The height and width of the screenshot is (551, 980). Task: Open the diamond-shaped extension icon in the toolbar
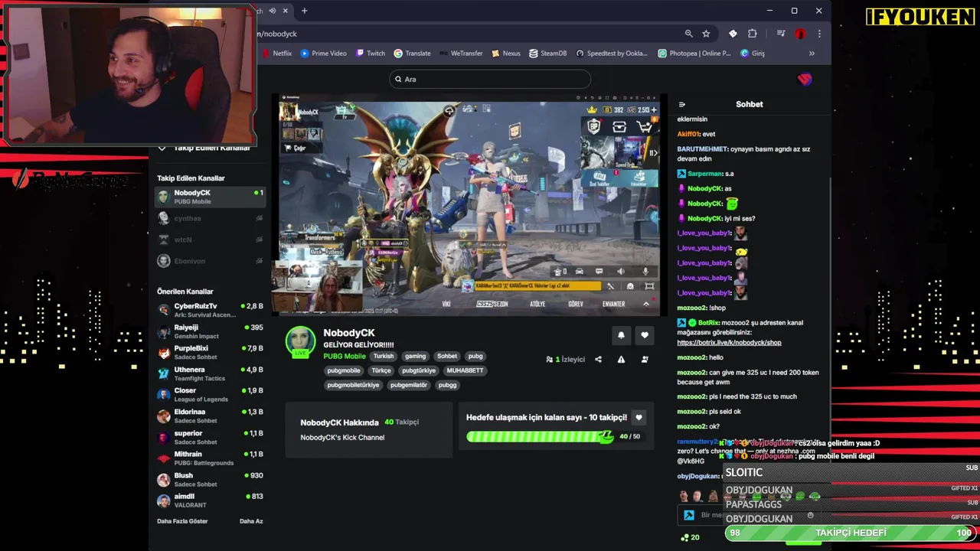[x=733, y=34]
